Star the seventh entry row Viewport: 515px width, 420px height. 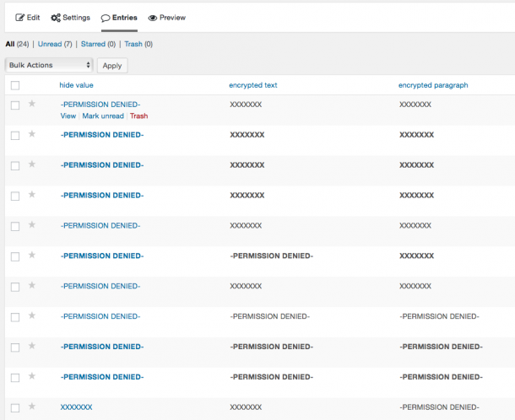click(32, 285)
